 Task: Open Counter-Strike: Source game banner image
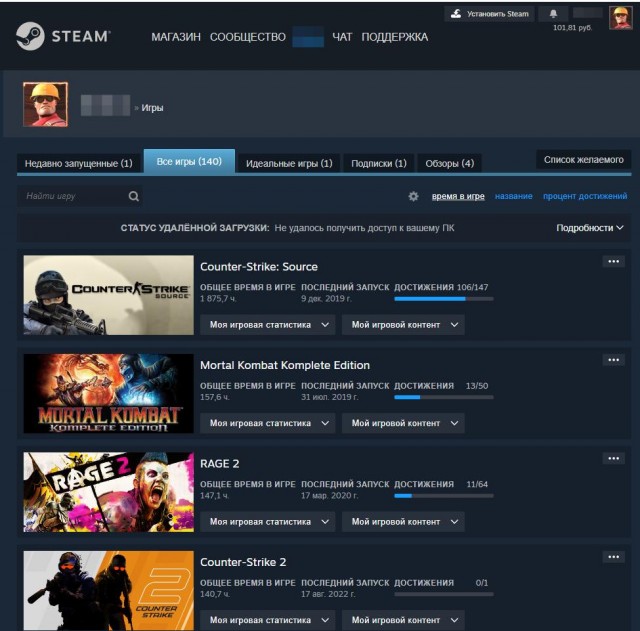109,295
